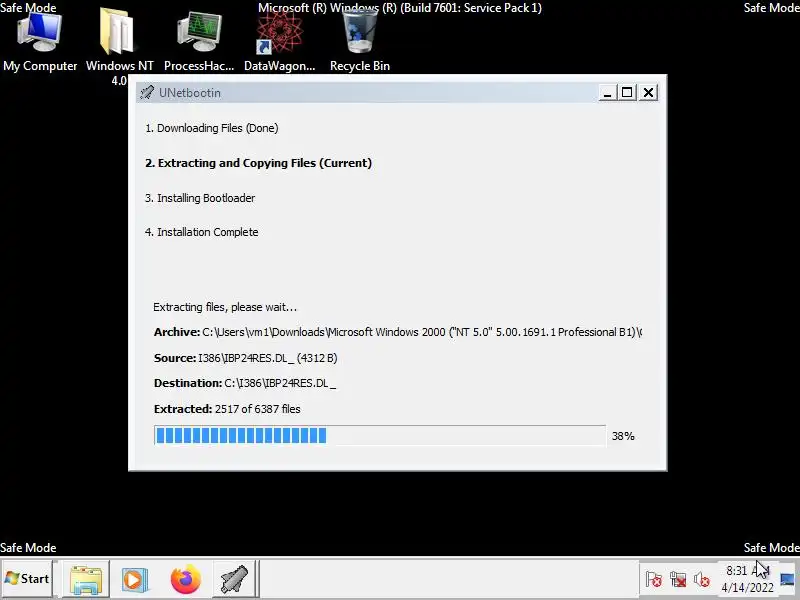
Task: Click the UNetbootin title bar icon
Action: tap(147, 93)
